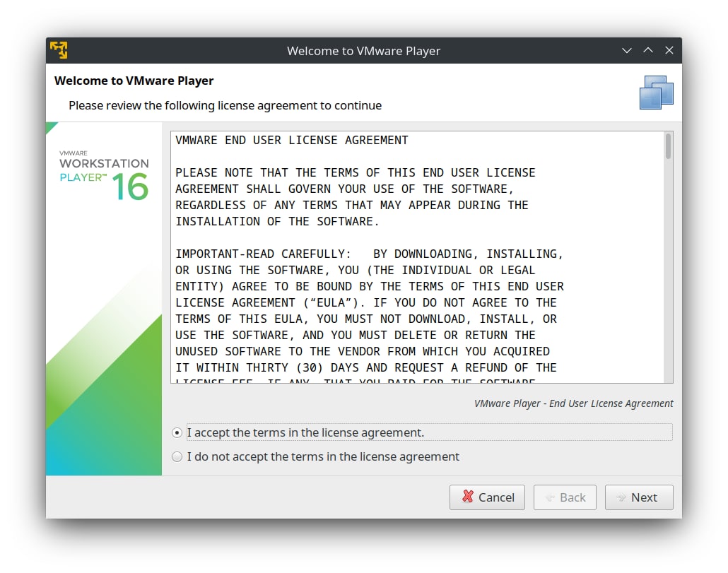This screenshot has height=573, width=728.
Task: Minimize the window with the down chevron
Action: tap(627, 50)
